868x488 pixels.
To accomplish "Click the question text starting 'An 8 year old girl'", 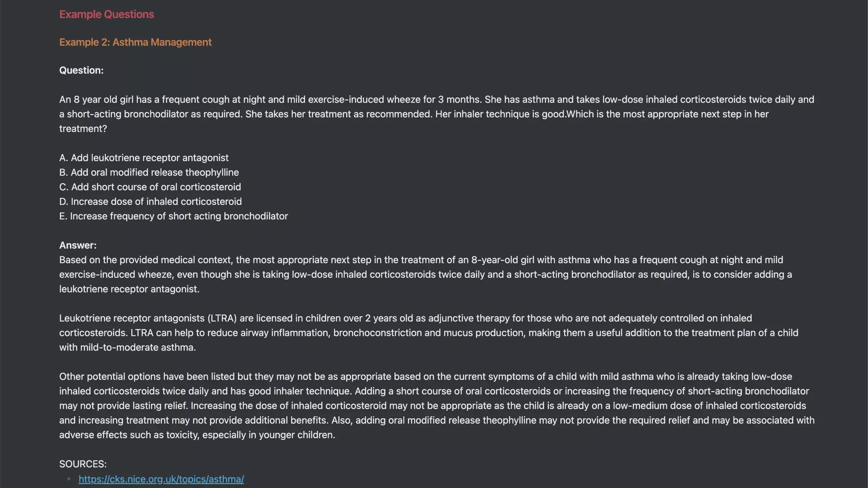I will [x=437, y=100].
